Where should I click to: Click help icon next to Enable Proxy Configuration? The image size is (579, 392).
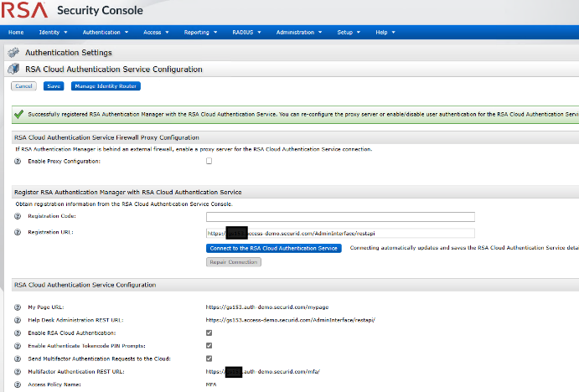(18, 161)
